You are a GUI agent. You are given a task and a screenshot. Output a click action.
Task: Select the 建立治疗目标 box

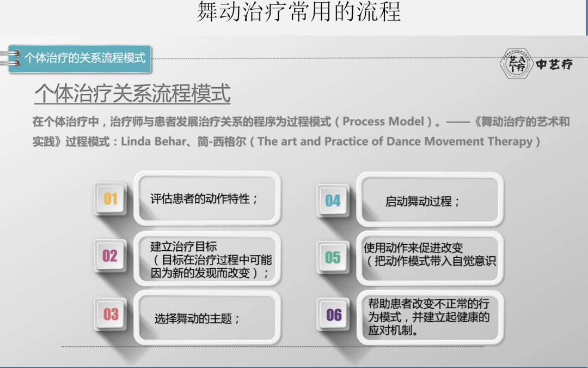pos(207,259)
